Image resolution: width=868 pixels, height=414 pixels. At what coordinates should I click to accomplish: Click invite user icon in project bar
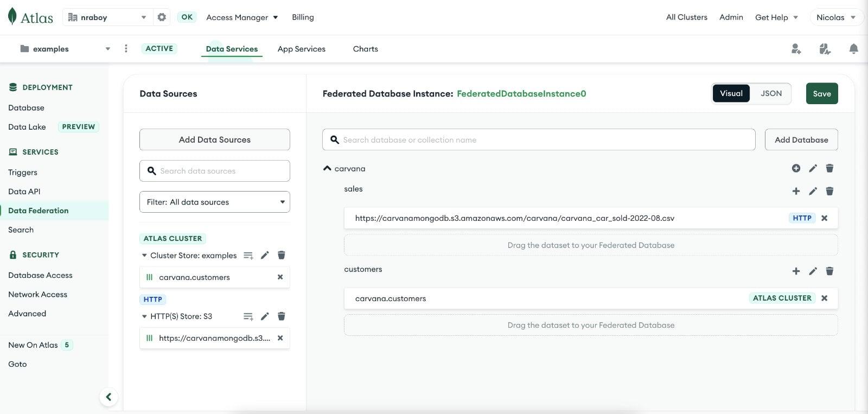[x=796, y=49]
